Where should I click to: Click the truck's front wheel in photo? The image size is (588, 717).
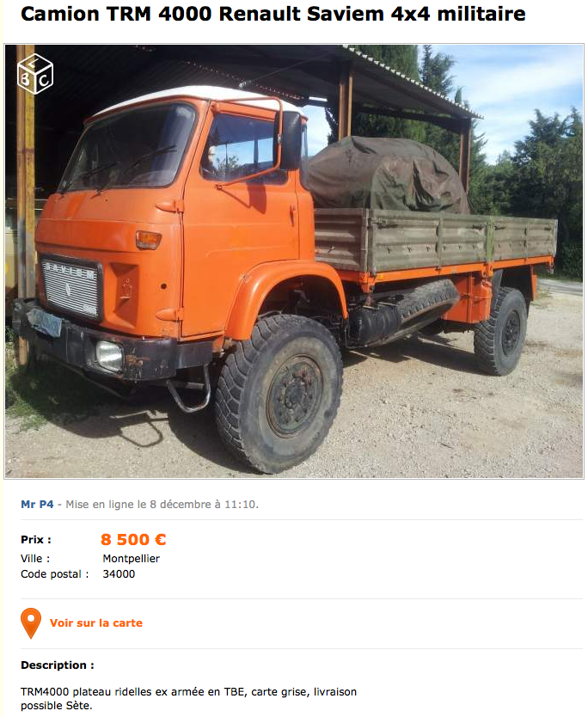click(279, 393)
